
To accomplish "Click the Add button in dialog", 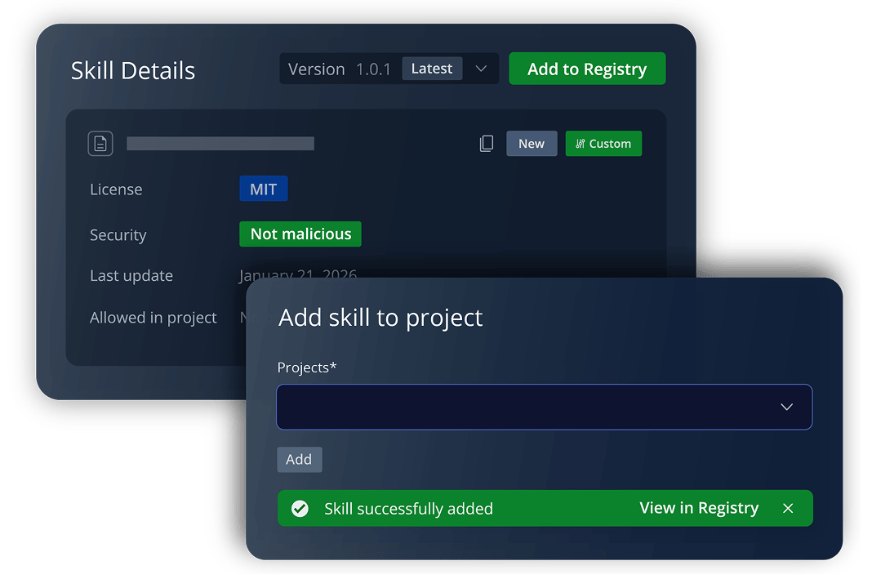I will (299, 460).
